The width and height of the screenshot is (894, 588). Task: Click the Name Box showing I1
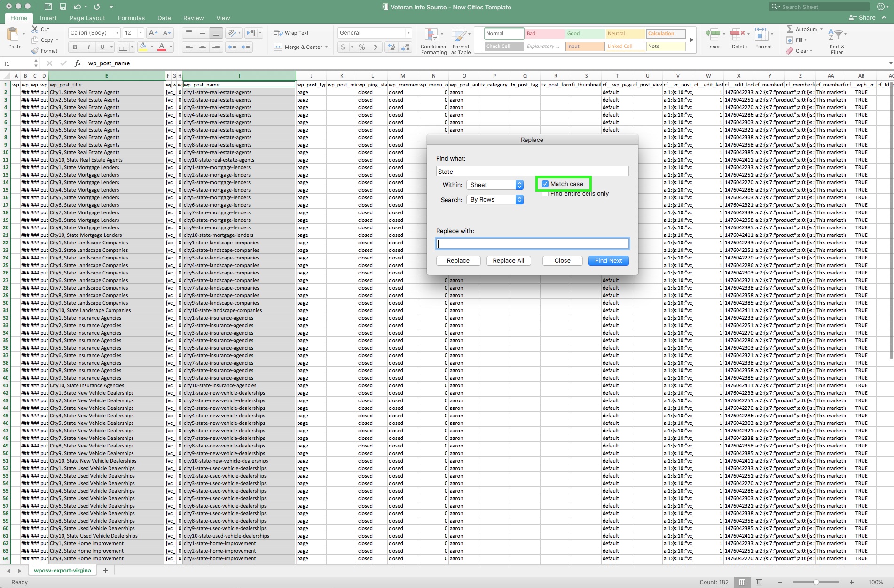point(19,63)
